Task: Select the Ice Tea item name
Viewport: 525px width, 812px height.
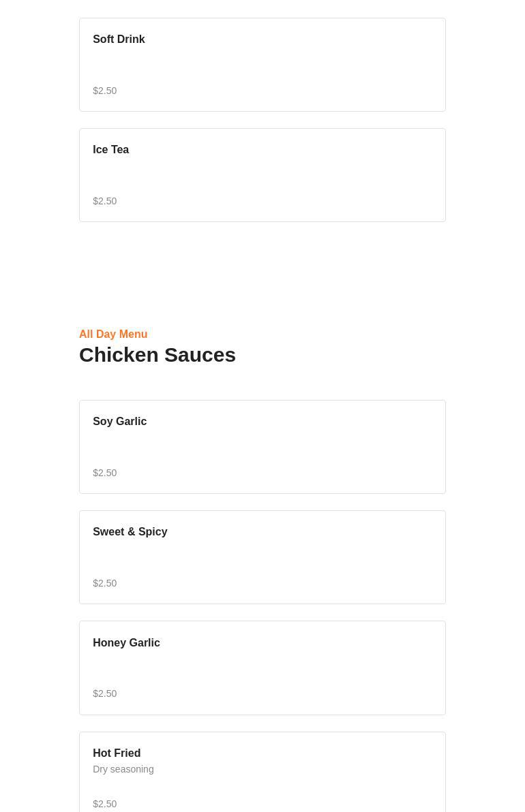Action: click(110, 150)
